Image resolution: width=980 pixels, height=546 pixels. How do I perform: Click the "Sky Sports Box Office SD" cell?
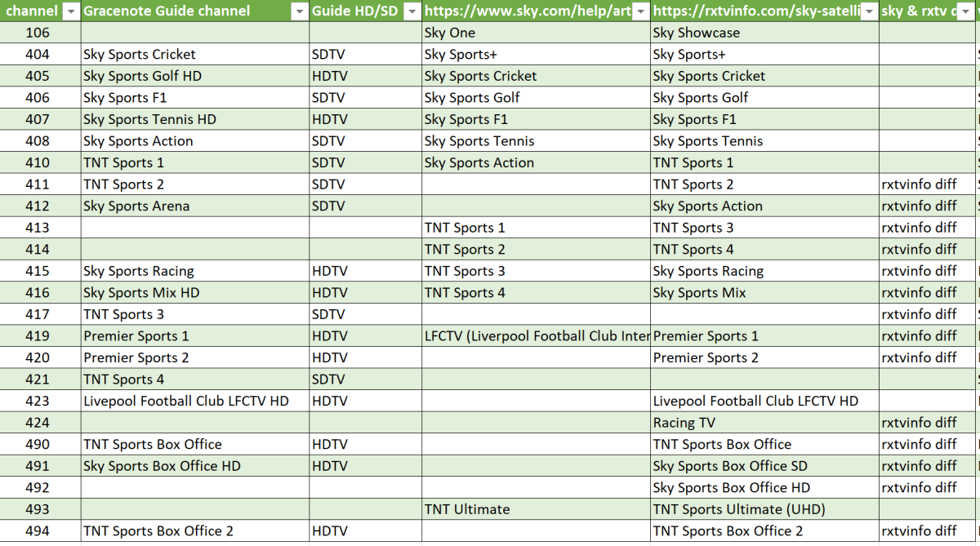(x=729, y=466)
